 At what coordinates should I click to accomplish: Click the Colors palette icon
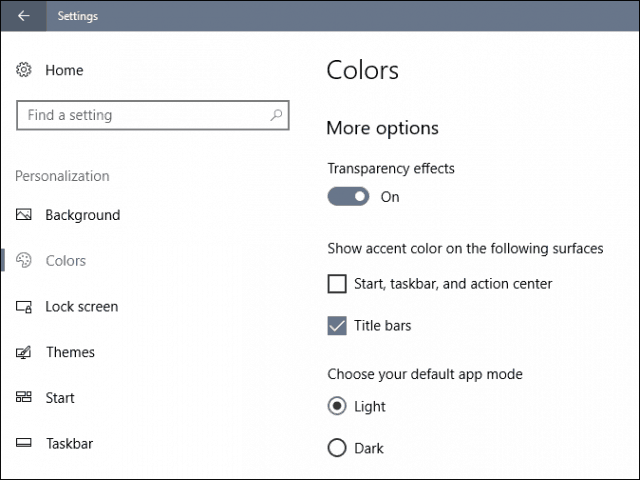coord(24,260)
